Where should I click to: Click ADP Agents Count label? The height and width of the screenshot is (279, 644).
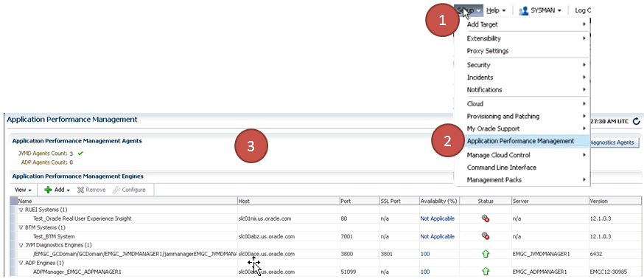click(44, 162)
